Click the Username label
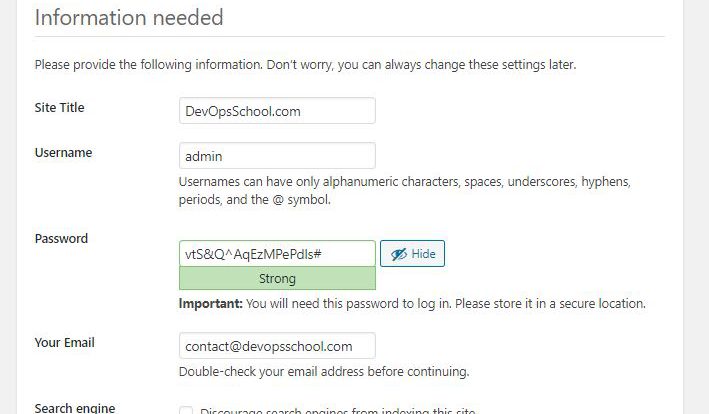The image size is (709, 414). 63,153
